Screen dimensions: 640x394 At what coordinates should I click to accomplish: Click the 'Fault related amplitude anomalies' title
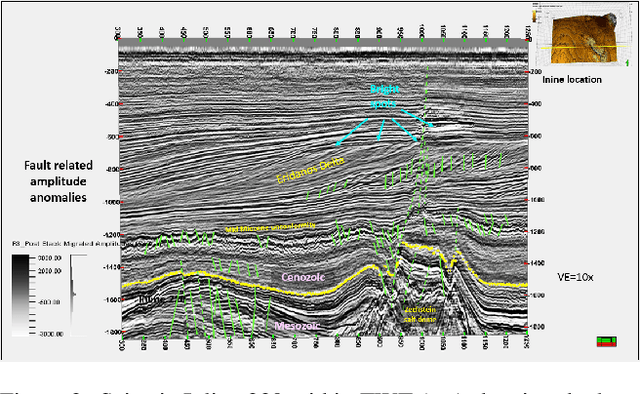coord(58,181)
